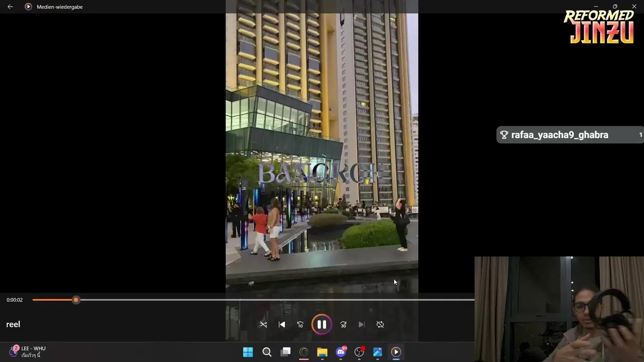Click Media Player icon in taskbar
Screen dimensions: 644x362
click(396, 352)
